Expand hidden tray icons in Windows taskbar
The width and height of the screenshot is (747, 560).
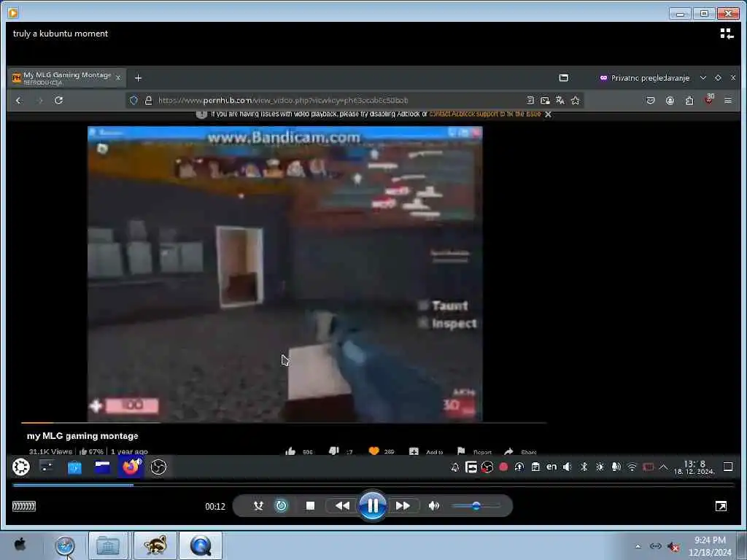coord(638,546)
